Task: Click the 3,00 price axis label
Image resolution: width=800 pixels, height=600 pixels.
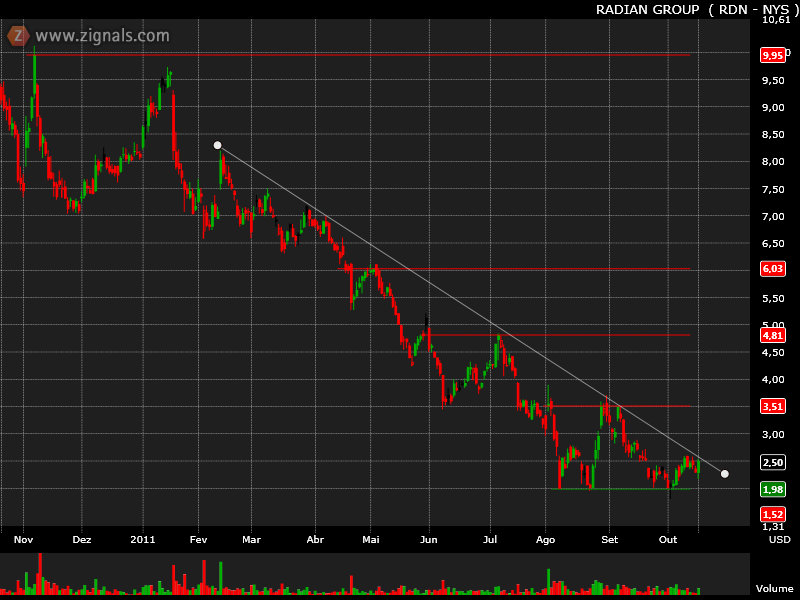Action: 773,434
